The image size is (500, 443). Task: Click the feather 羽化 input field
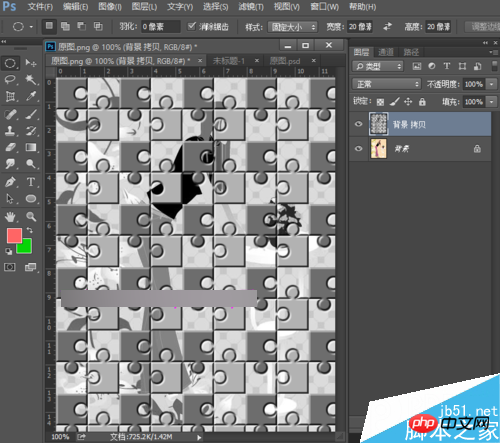pos(161,27)
